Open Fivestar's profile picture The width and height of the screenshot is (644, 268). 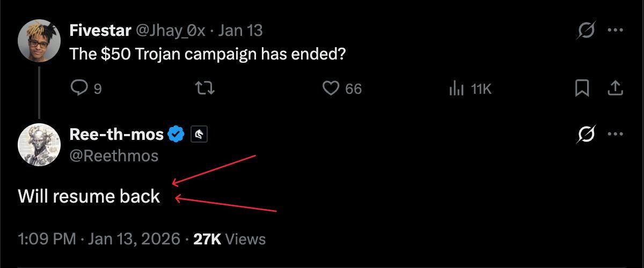39,42
